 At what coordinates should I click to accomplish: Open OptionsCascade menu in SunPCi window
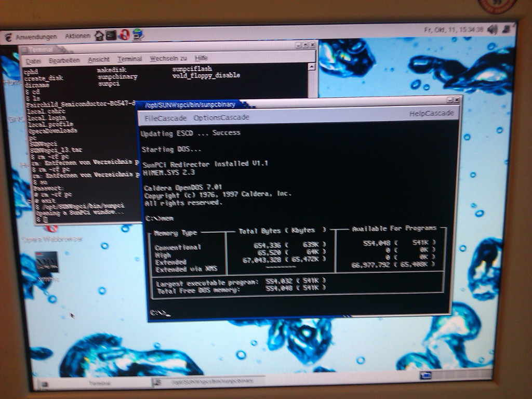click(221, 117)
